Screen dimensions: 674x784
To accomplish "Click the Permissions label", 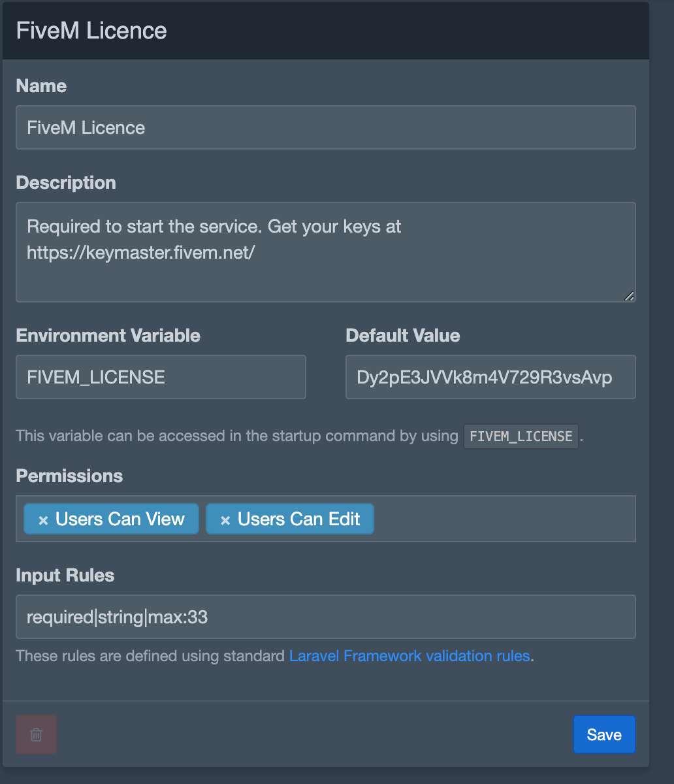I will pyautogui.click(x=69, y=476).
